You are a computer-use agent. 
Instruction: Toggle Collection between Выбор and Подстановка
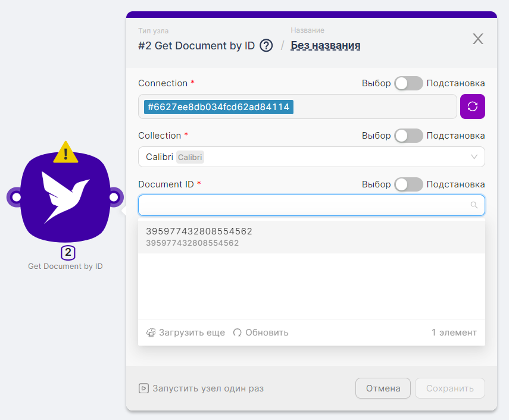coord(408,136)
